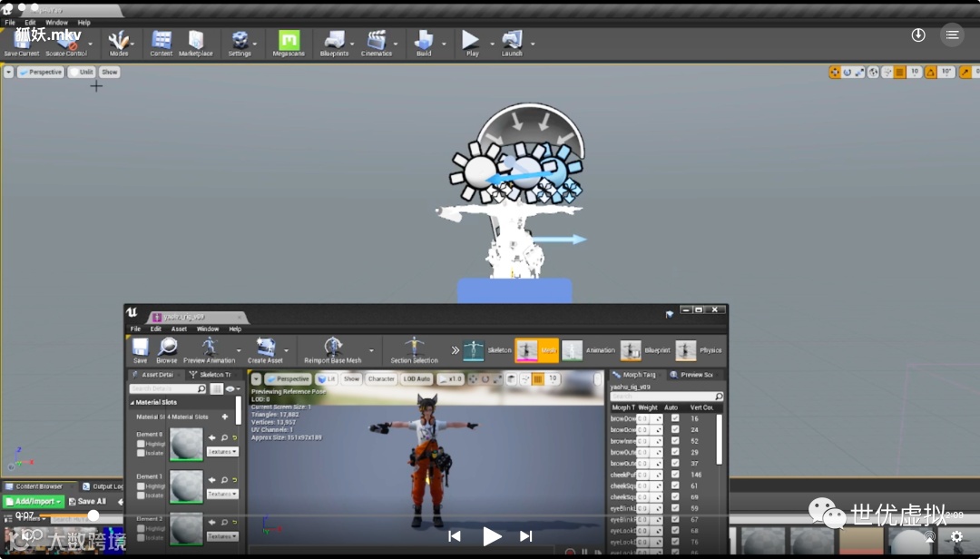
Task: Switch to Blueprint editor mode
Action: tap(645, 351)
